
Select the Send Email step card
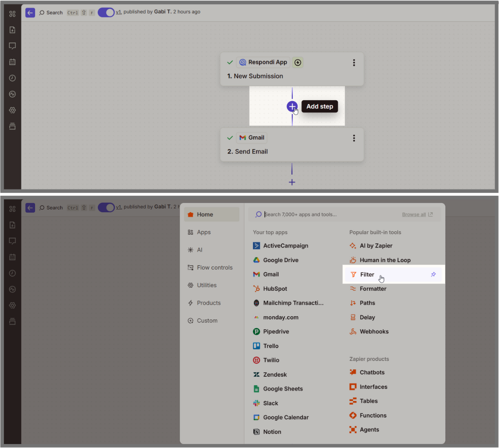click(292, 145)
